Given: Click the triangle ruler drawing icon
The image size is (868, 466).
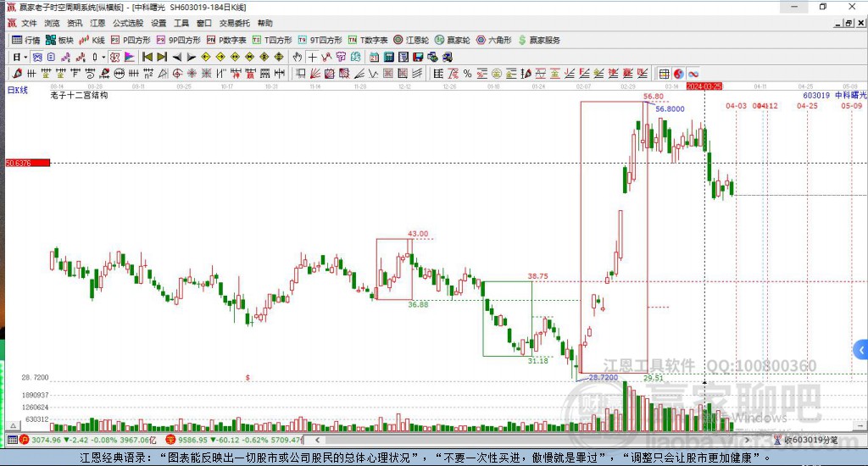Looking at the screenshot, I should pyautogui.click(x=163, y=73).
